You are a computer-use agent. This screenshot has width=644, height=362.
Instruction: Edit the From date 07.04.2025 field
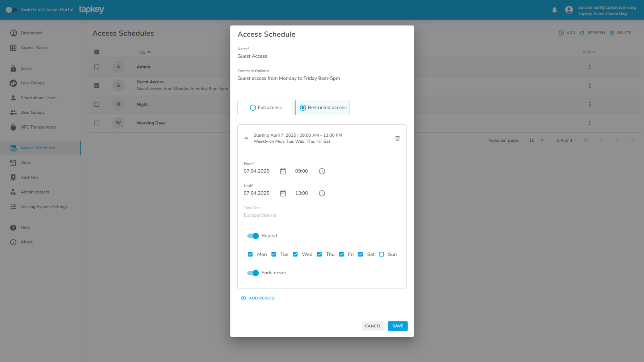coord(260,171)
